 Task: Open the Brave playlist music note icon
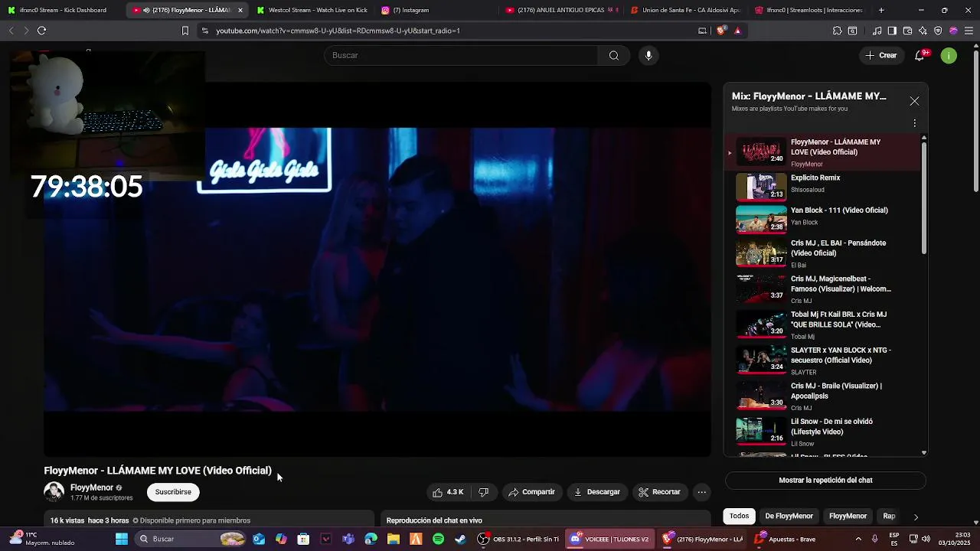[x=877, y=31]
